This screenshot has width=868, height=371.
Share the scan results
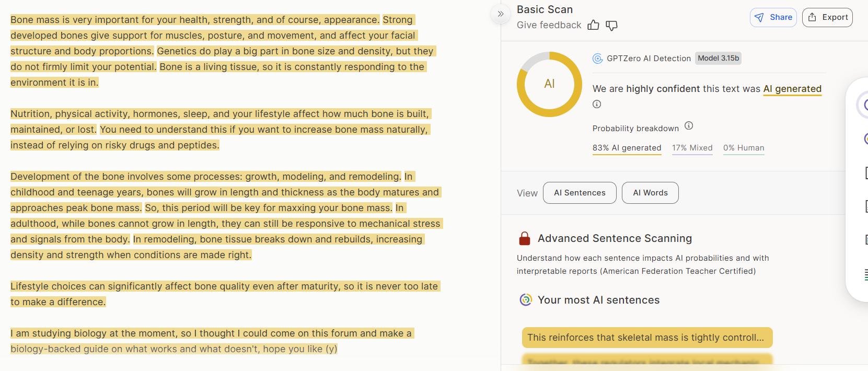point(773,17)
